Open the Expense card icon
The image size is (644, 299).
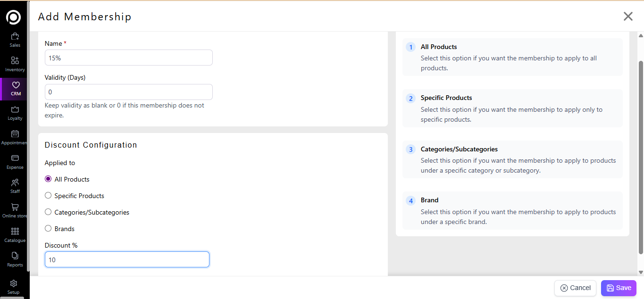click(x=15, y=158)
